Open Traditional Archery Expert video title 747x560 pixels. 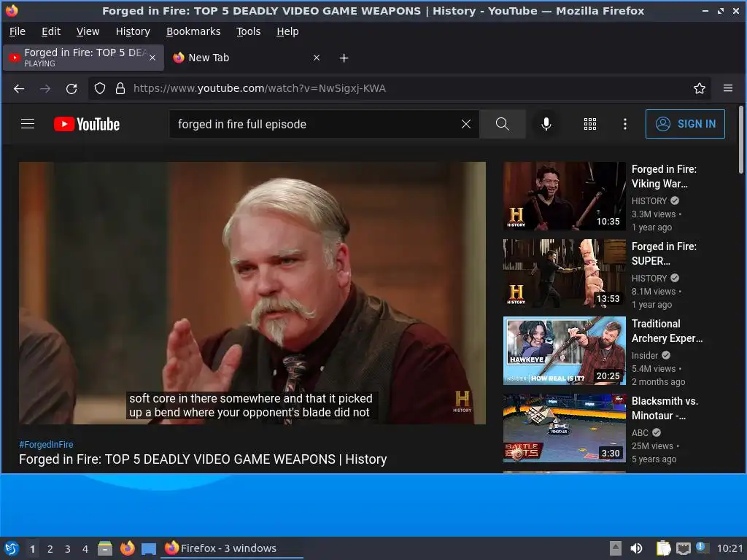pyautogui.click(x=667, y=331)
